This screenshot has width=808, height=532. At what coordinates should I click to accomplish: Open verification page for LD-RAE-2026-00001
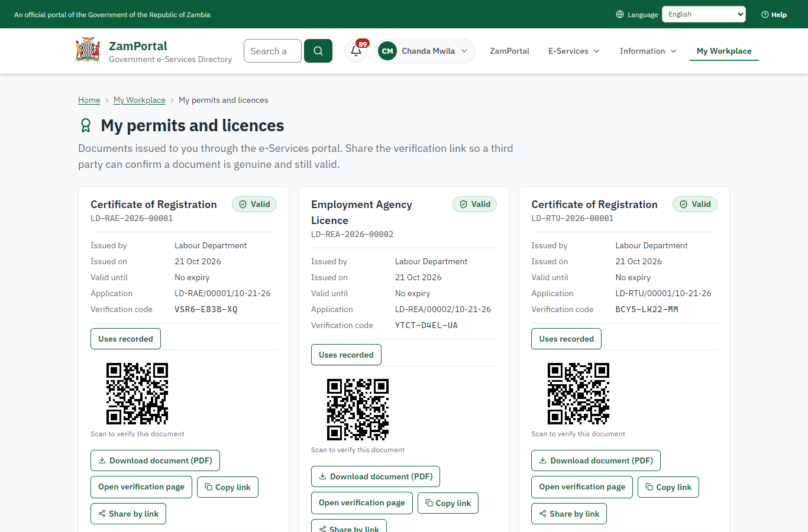coord(141,487)
